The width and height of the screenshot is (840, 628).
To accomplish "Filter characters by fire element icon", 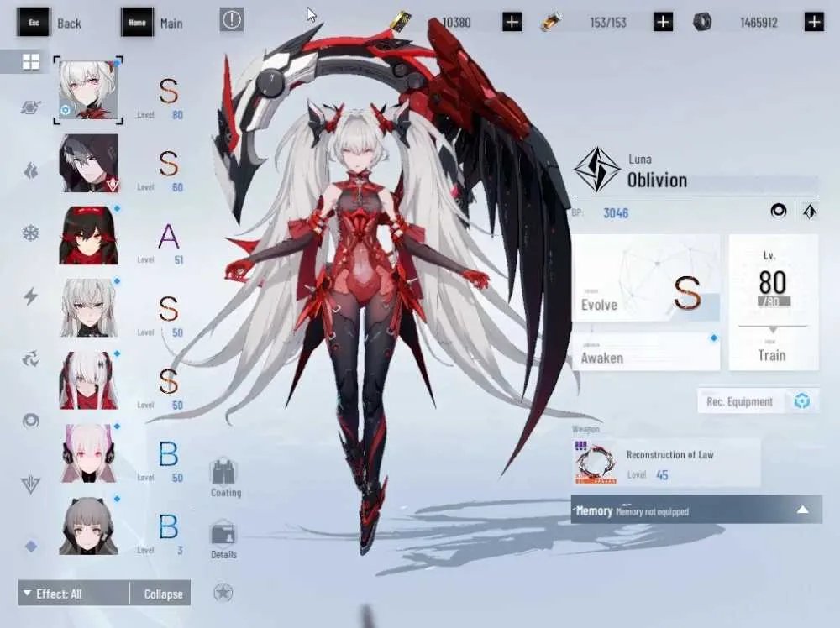I will click(x=30, y=170).
